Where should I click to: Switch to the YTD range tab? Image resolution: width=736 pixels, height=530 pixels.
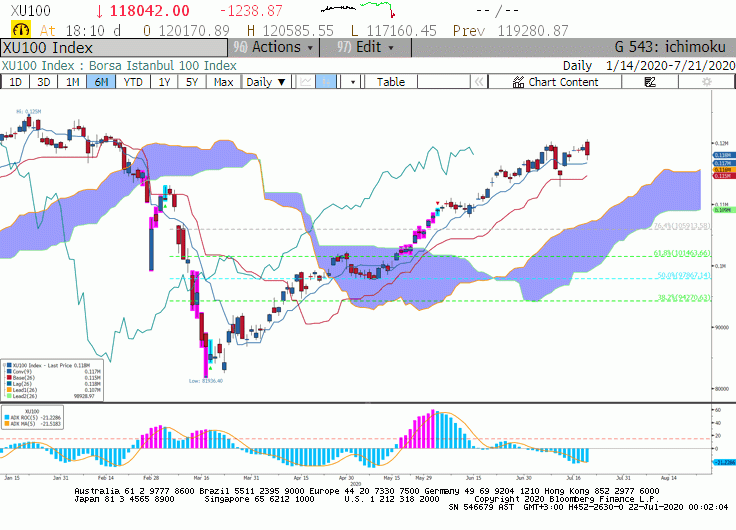pos(133,82)
